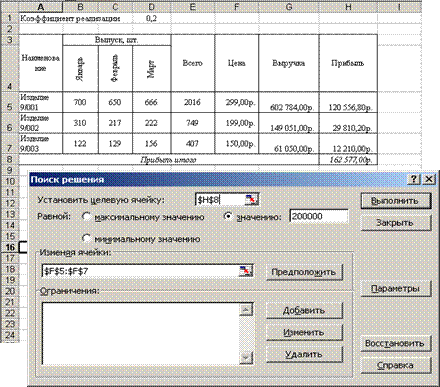Click cell Коэффициент реализации

70,18
